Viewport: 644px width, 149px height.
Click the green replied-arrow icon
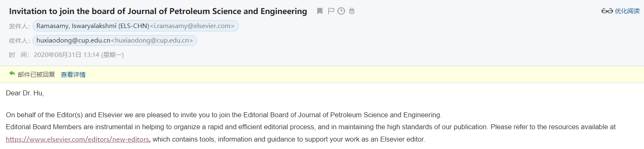pyautogui.click(x=12, y=74)
